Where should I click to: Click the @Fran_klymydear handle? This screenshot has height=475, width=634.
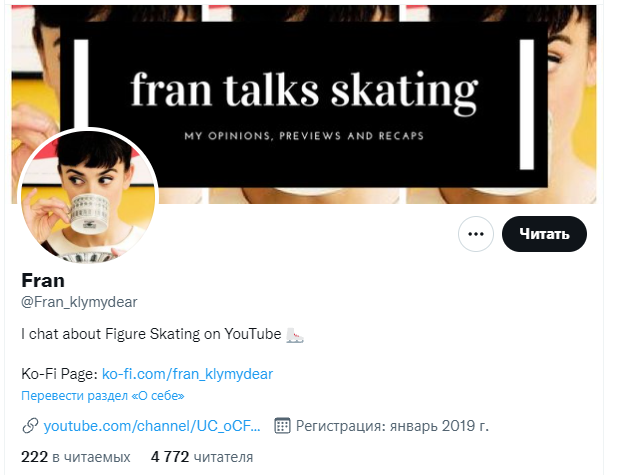pos(79,301)
